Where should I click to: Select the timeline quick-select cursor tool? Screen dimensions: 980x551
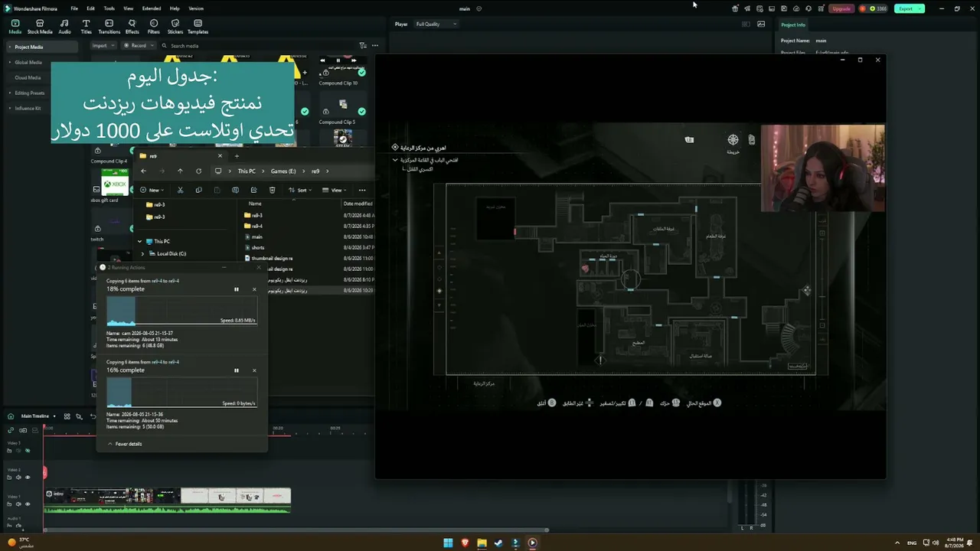(x=79, y=416)
